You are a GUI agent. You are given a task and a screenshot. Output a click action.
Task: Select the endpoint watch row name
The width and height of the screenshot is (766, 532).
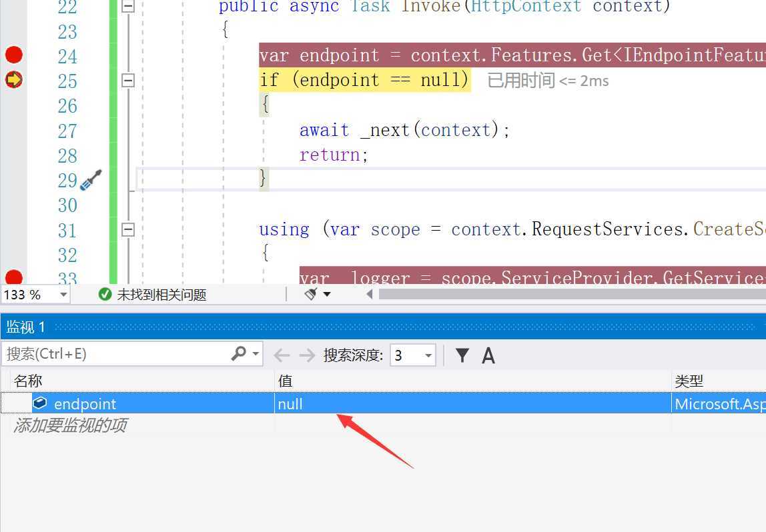coord(85,404)
